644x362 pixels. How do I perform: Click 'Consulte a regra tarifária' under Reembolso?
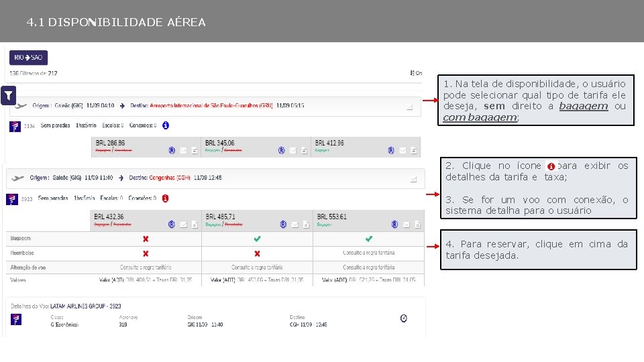tap(369, 253)
